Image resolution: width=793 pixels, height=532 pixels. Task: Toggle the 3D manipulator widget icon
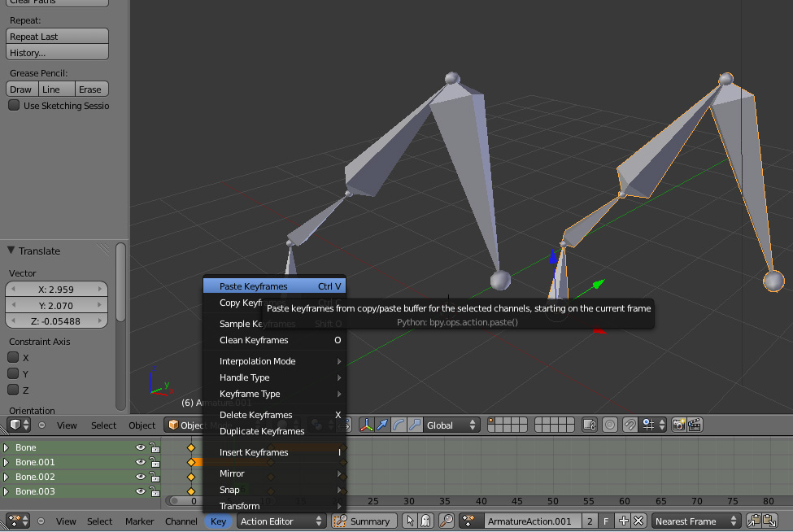pyautogui.click(x=366, y=425)
